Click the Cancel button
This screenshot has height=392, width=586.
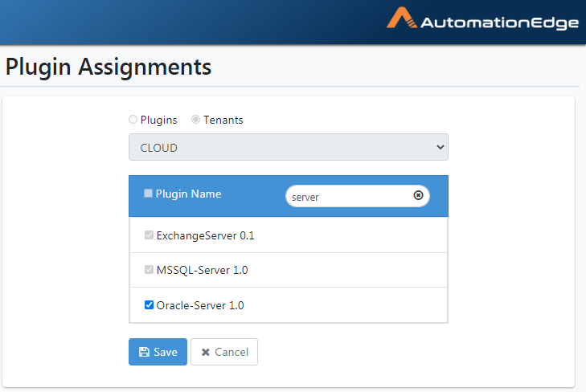tap(224, 352)
